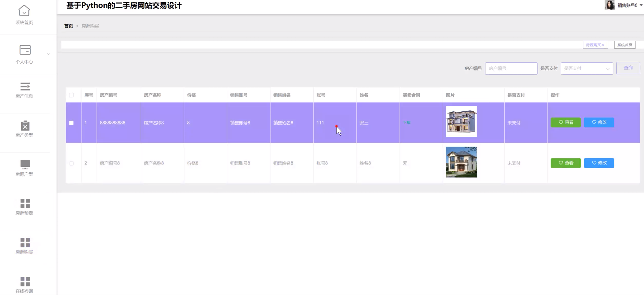Click the user avatar at top right

[609, 5]
